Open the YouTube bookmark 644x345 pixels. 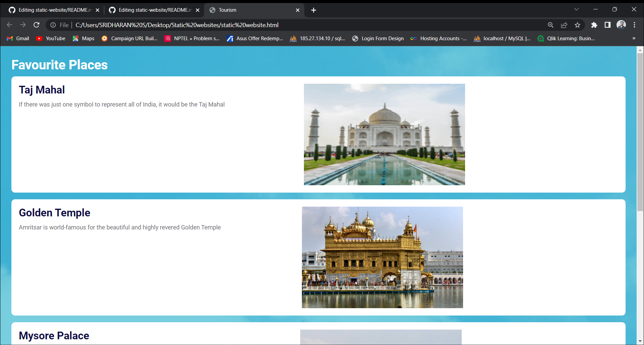point(51,39)
